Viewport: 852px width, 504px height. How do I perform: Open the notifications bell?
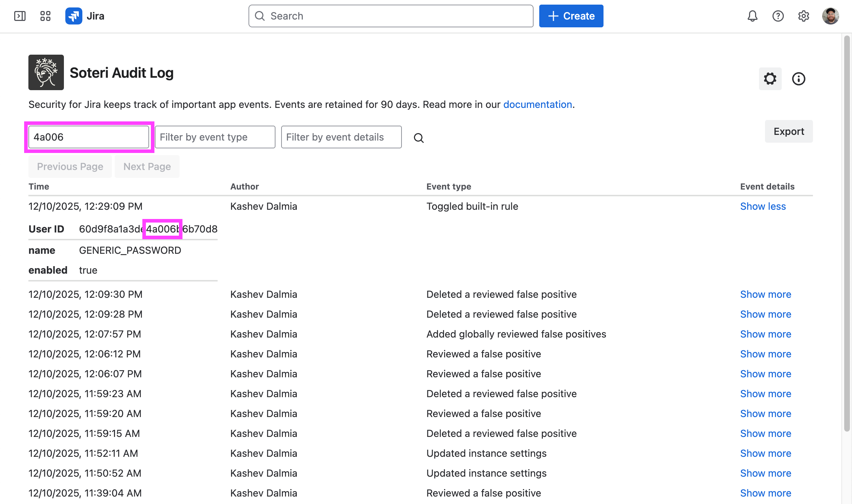coord(752,16)
